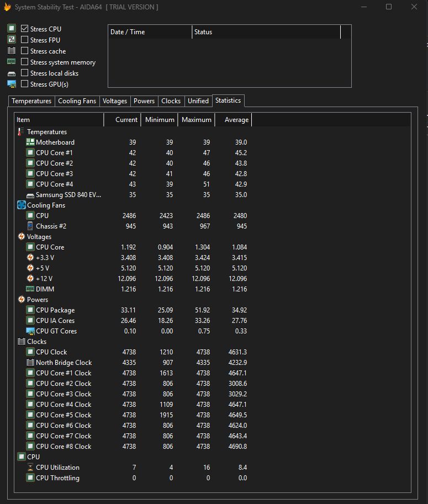428x504 pixels.
Task: Switch to the Temperatures tab
Action: 31,101
